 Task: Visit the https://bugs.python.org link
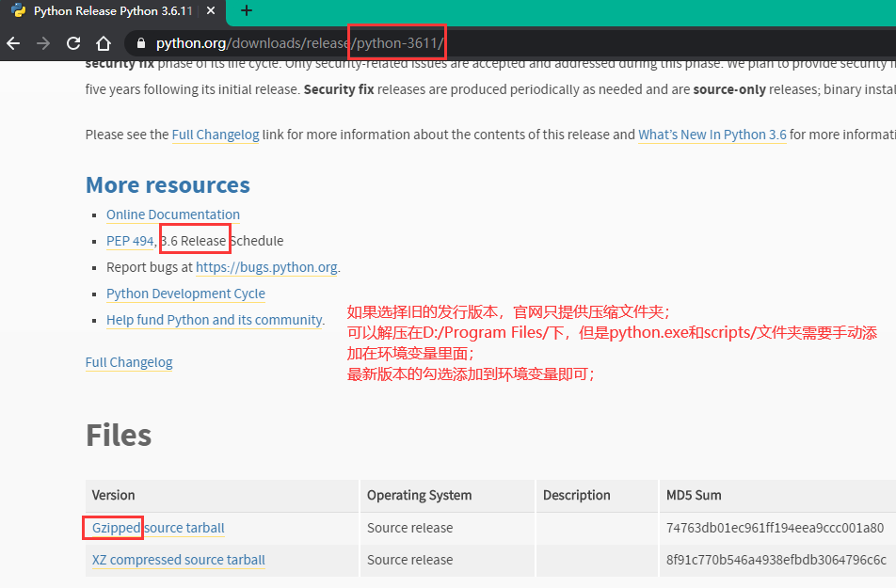point(266,267)
